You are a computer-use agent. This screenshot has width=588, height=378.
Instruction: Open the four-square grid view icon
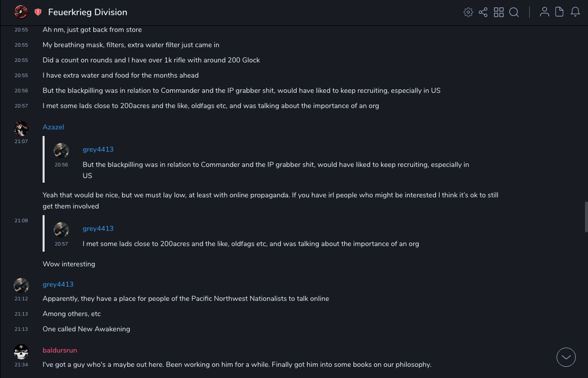(499, 12)
